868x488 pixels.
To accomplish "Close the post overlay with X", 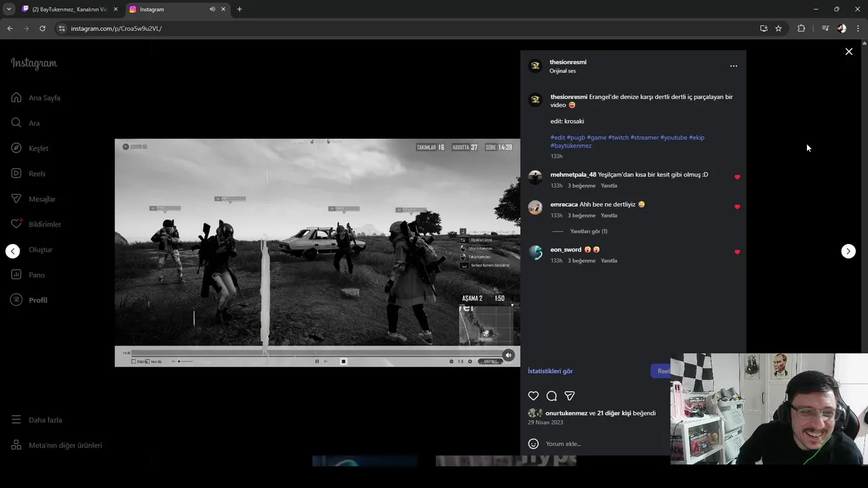I will 848,52.
